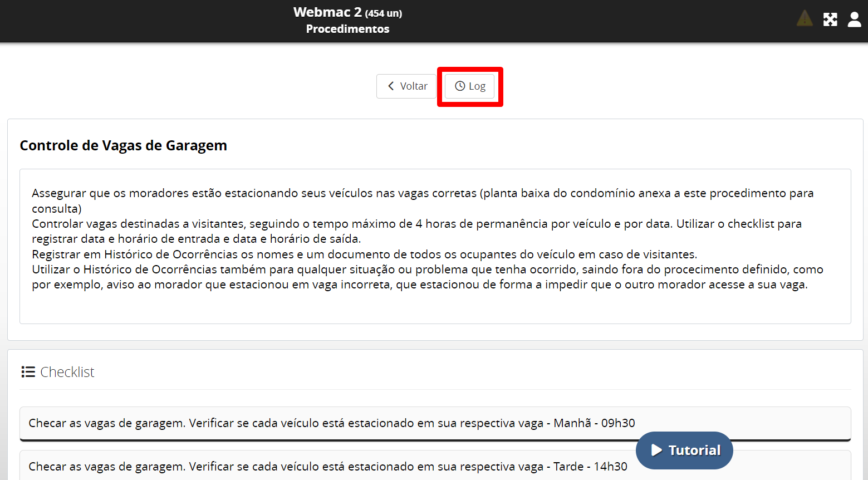Viewport: 868px width, 480px height.
Task: Click the play triangle in the Tutorial button
Action: [x=656, y=450]
